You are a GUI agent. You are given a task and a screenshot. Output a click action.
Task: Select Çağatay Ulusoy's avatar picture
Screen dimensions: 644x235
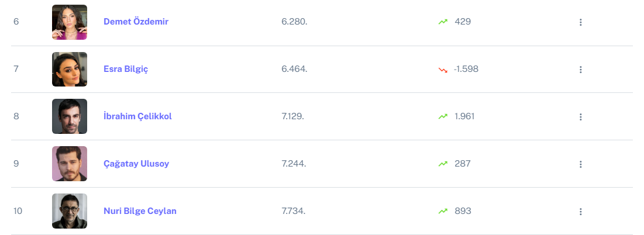tap(70, 164)
